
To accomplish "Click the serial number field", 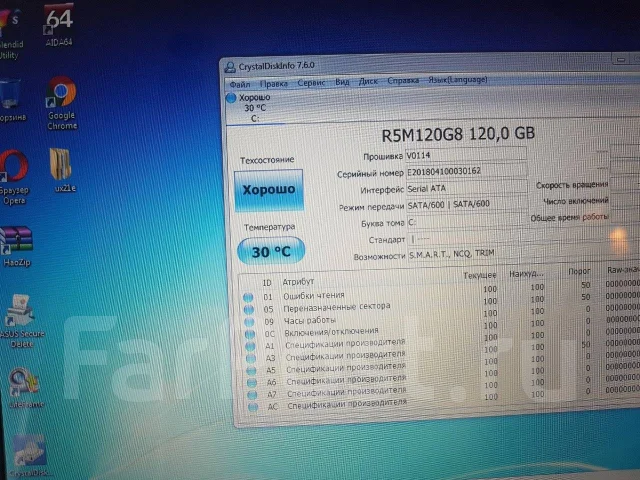I will (x=466, y=171).
